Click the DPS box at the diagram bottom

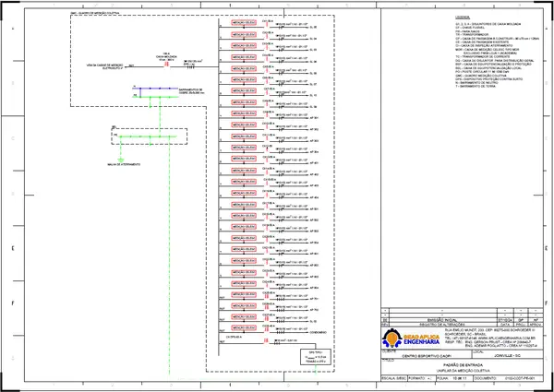pyautogui.click(x=316, y=357)
